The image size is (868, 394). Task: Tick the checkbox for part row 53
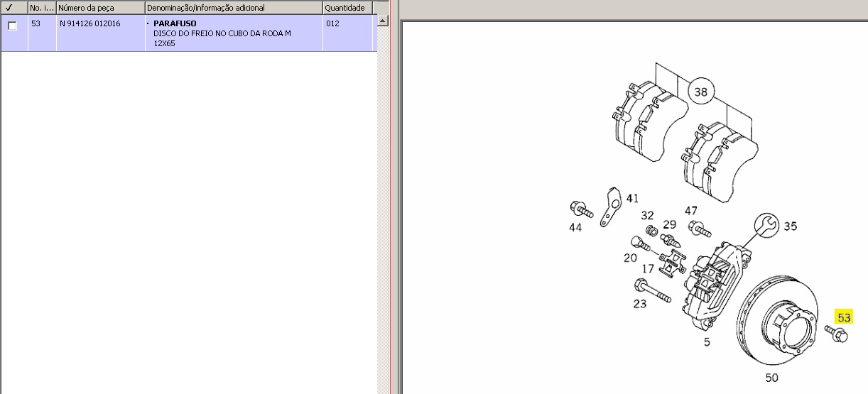pos(12,26)
